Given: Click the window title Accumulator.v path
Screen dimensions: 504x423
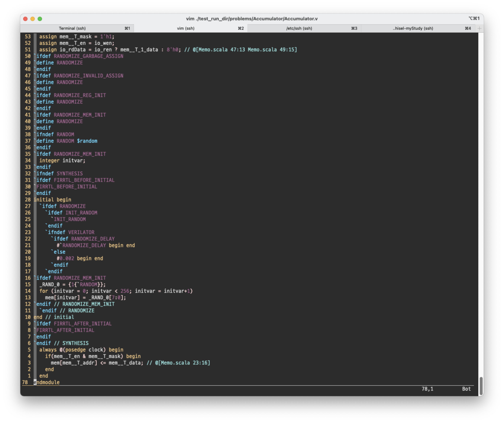Looking at the screenshot, I should [252, 19].
